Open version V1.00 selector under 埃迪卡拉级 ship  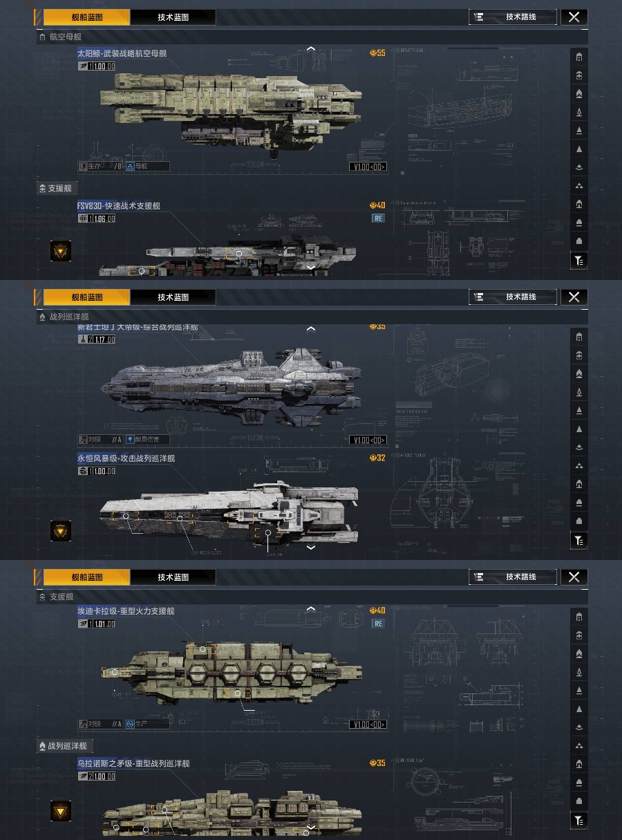click(x=368, y=725)
